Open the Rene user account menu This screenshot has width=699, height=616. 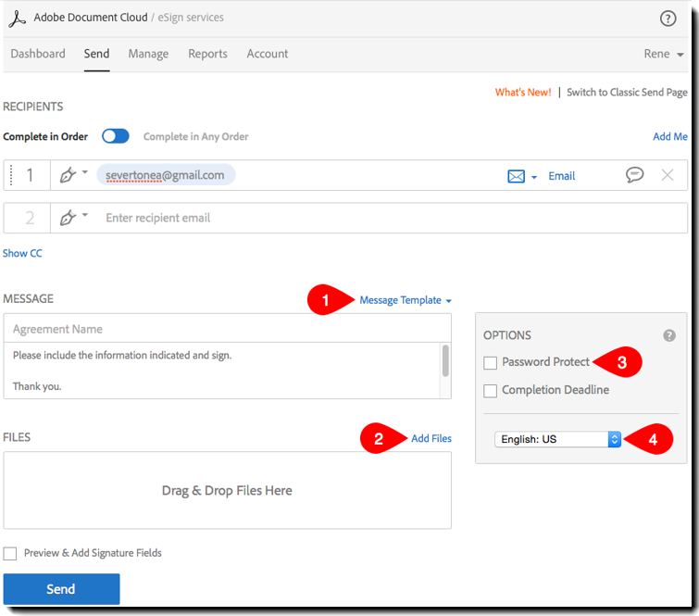[663, 54]
